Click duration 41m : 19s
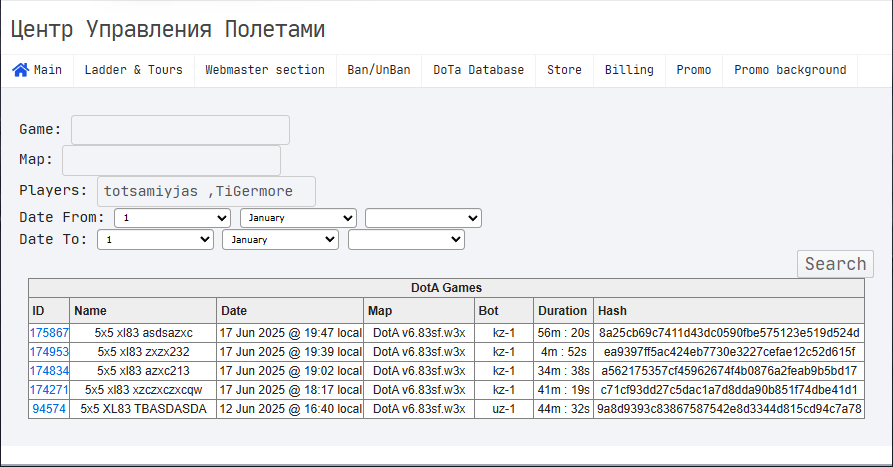The height and width of the screenshot is (467, 893). (x=563, y=390)
